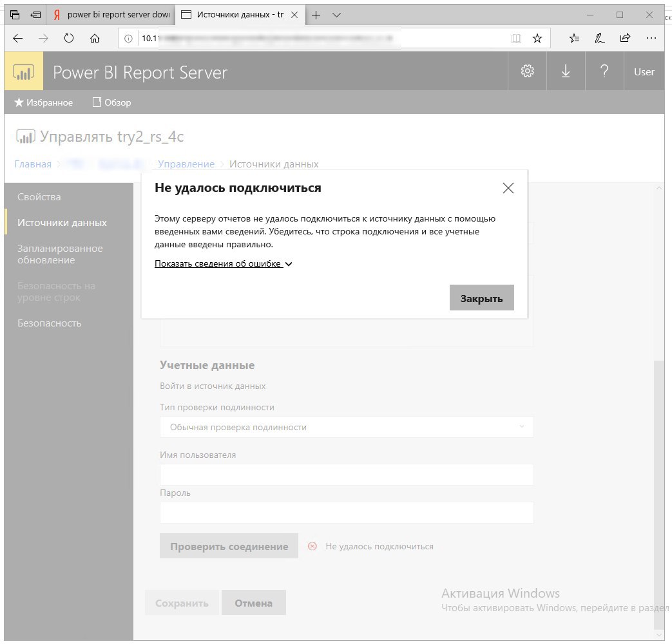Viewport: 672px width, 644px height.
Task: Add web notes with pen icon
Action: (x=600, y=39)
